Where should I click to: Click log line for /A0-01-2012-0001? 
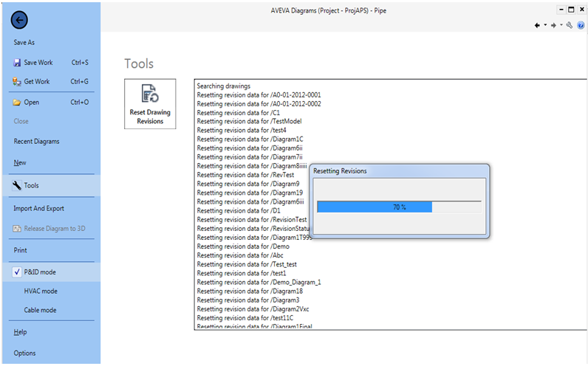click(259, 94)
